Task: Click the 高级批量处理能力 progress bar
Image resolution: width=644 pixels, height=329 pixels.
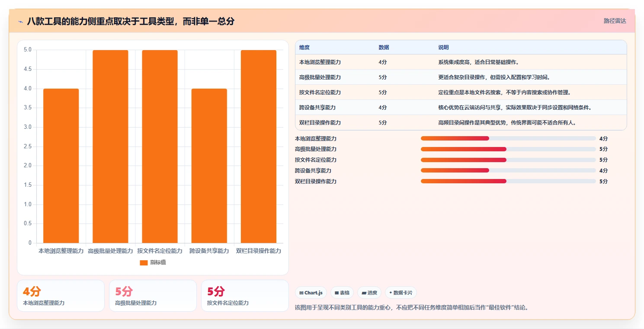Action: coord(508,149)
